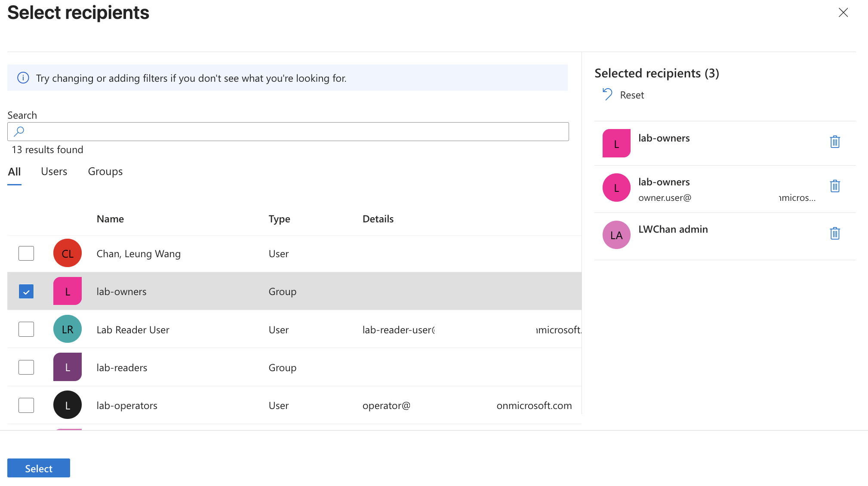Check the box for lab-readers group
Image resolution: width=868 pixels, height=486 pixels.
click(26, 367)
